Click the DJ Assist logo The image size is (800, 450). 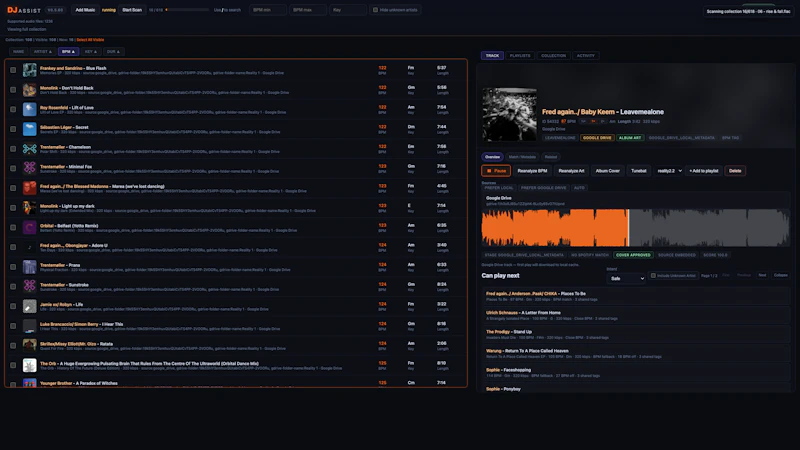pos(24,10)
